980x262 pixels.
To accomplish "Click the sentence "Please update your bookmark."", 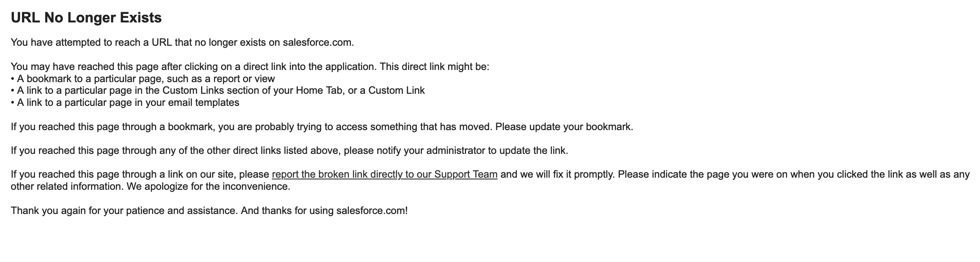I will [x=564, y=127].
